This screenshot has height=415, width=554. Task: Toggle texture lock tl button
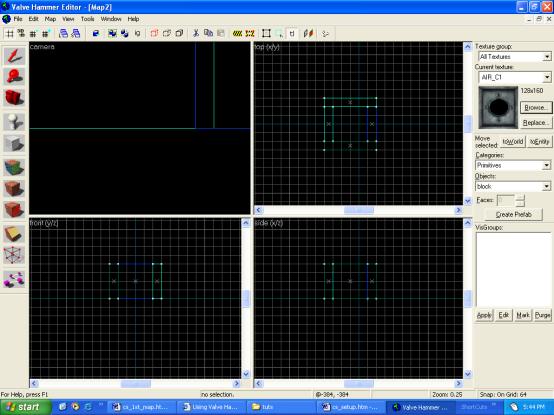pos(292,33)
